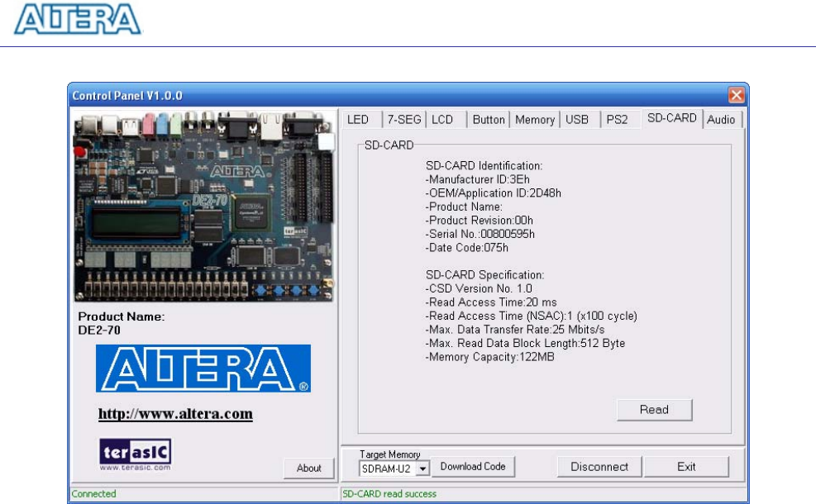The image size is (816, 504).
Task: Expand the Target Memory dropdown arrow
Action: point(423,468)
